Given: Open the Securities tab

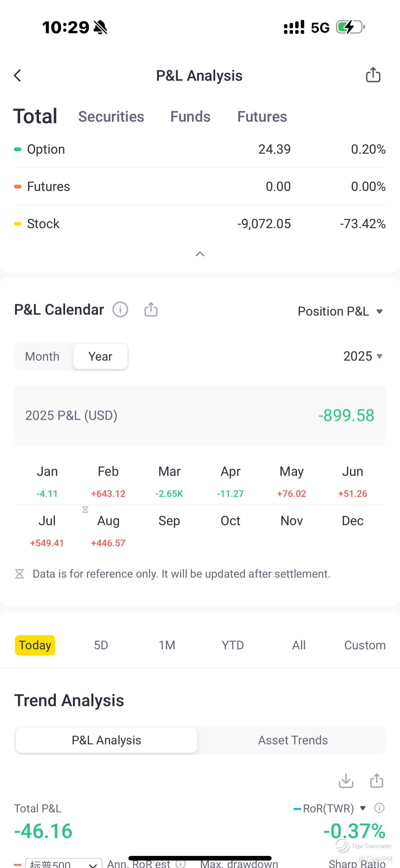Looking at the screenshot, I should click(x=111, y=117).
